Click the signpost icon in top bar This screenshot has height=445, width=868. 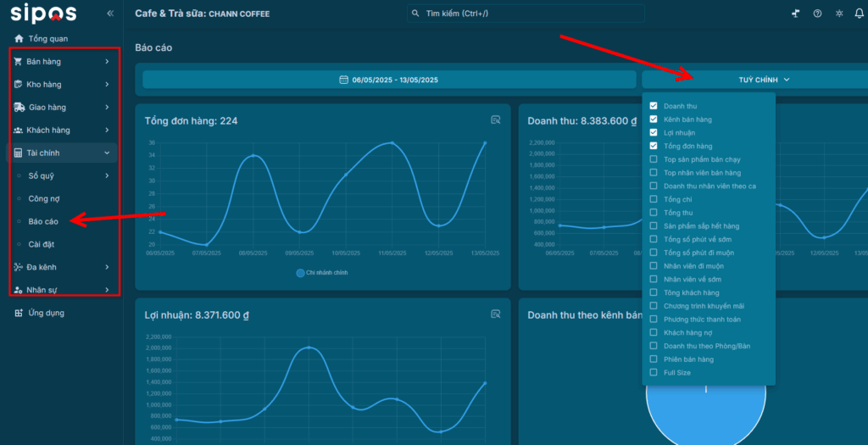[x=795, y=14]
